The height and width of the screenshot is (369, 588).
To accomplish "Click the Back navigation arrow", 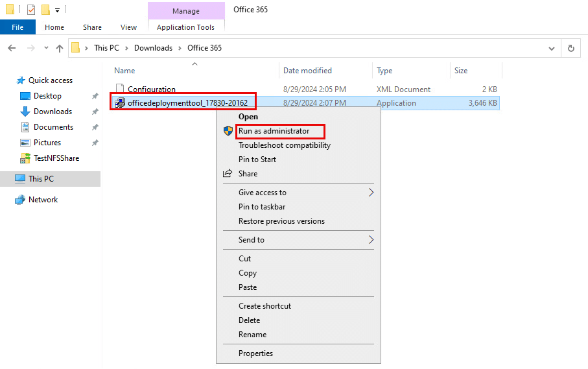I will 12,48.
